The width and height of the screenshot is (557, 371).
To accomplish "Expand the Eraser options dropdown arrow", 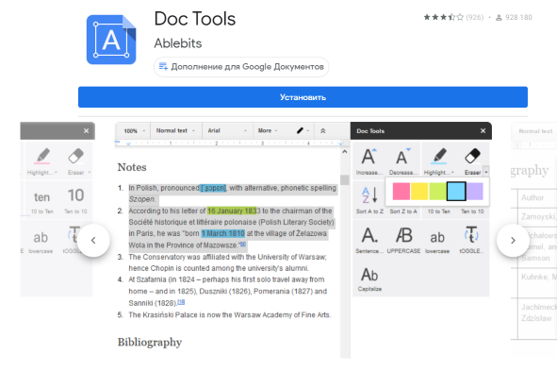I will 486,172.
